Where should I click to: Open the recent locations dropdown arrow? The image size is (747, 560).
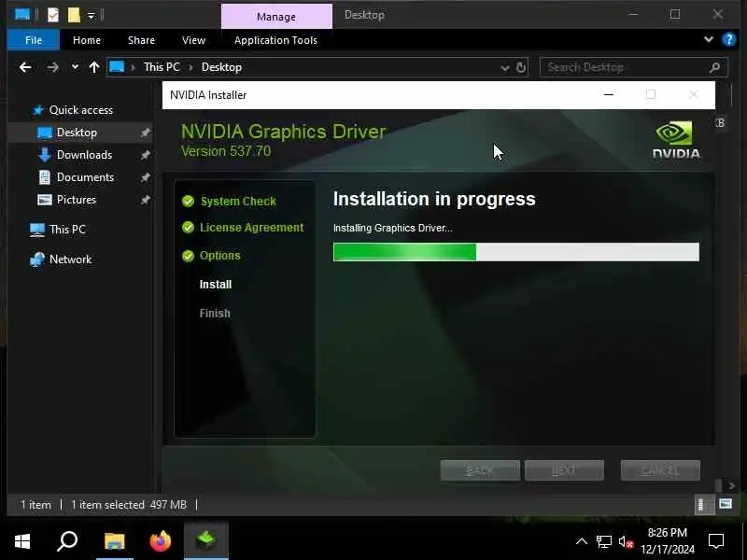(75, 67)
